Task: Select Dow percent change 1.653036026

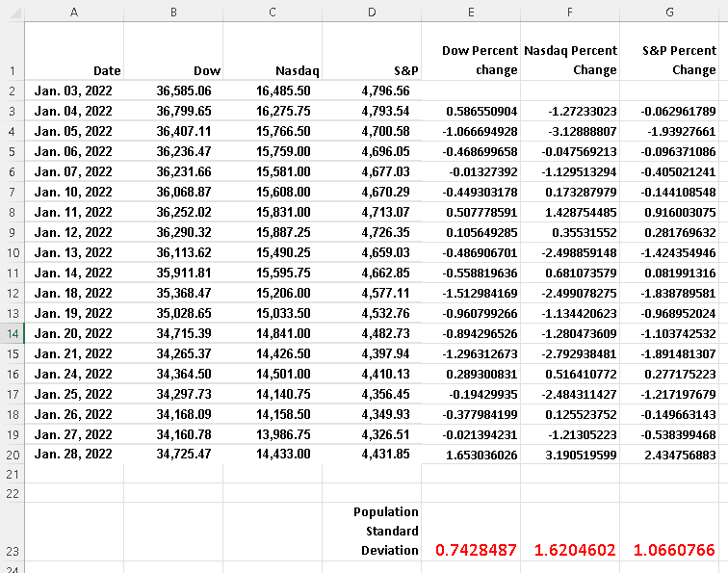Action: point(471,455)
